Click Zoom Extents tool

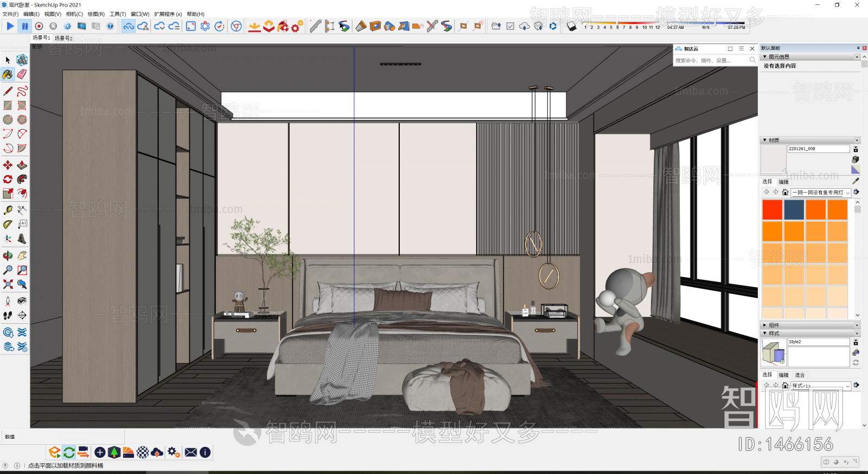(8, 284)
